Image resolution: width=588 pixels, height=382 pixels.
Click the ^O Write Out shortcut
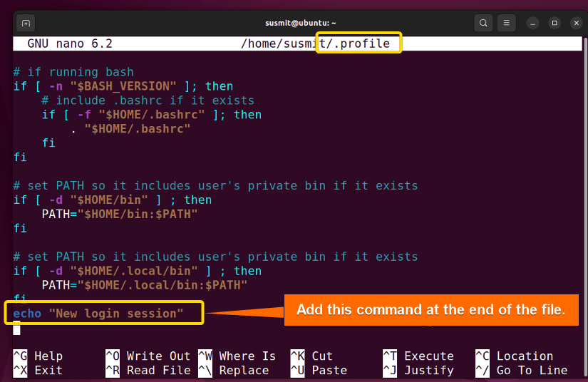[x=148, y=356]
